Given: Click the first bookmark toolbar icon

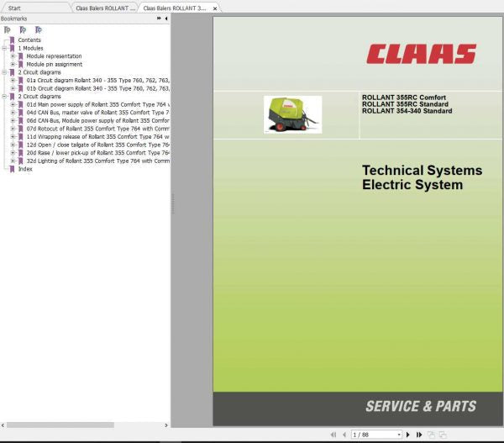Looking at the screenshot, I should (x=8, y=29).
